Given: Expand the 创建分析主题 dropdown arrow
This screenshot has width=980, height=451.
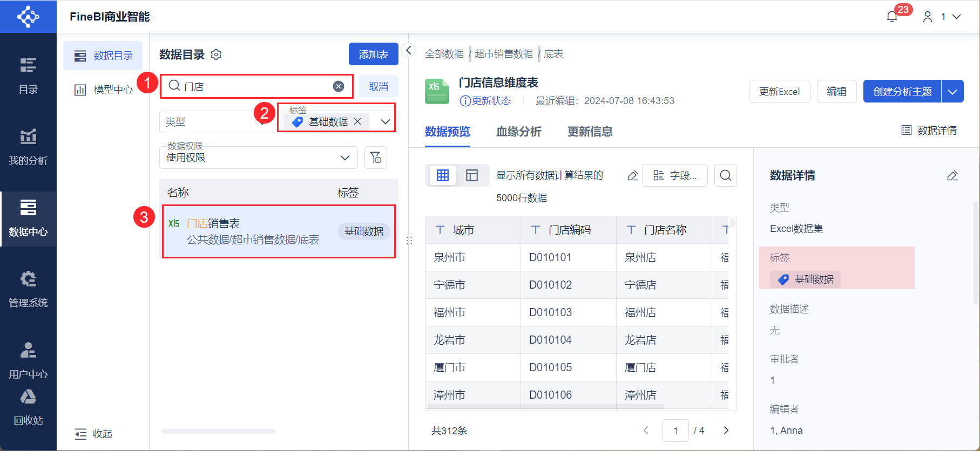Looking at the screenshot, I should pyautogui.click(x=952, y=91).
